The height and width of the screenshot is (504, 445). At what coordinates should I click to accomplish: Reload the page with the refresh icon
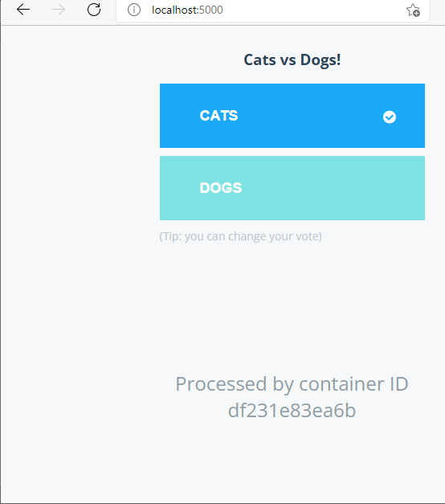click(94, 10)
